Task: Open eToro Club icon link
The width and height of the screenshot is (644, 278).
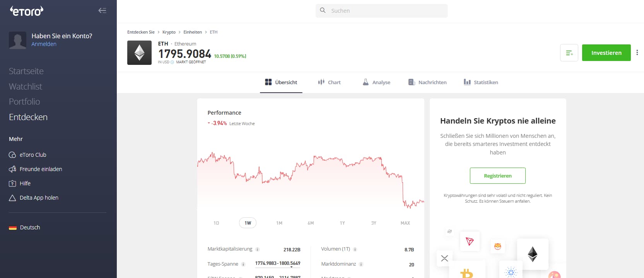Action: tap(12, 155)
